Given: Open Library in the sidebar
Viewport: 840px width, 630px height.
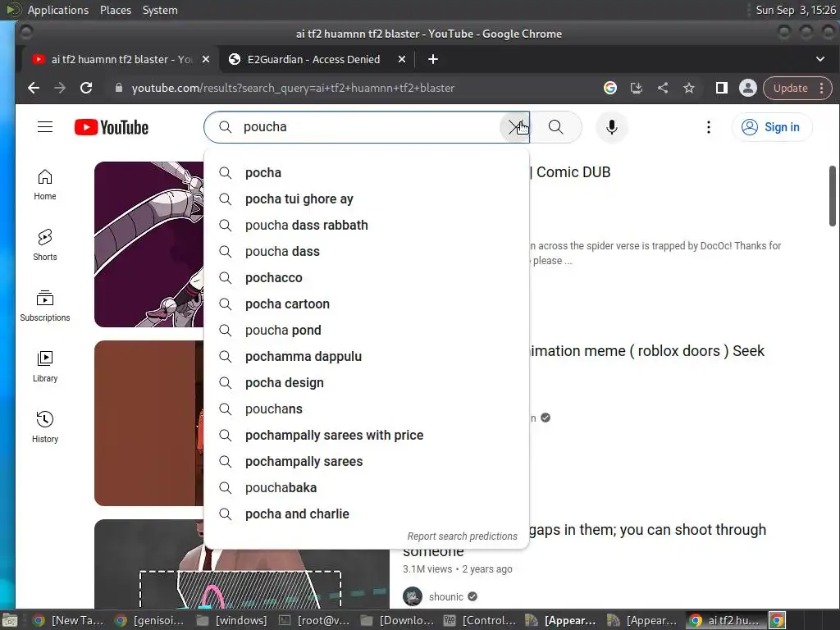Looking at the screenshot, I should pyautogui.click(x=45, y=367).
